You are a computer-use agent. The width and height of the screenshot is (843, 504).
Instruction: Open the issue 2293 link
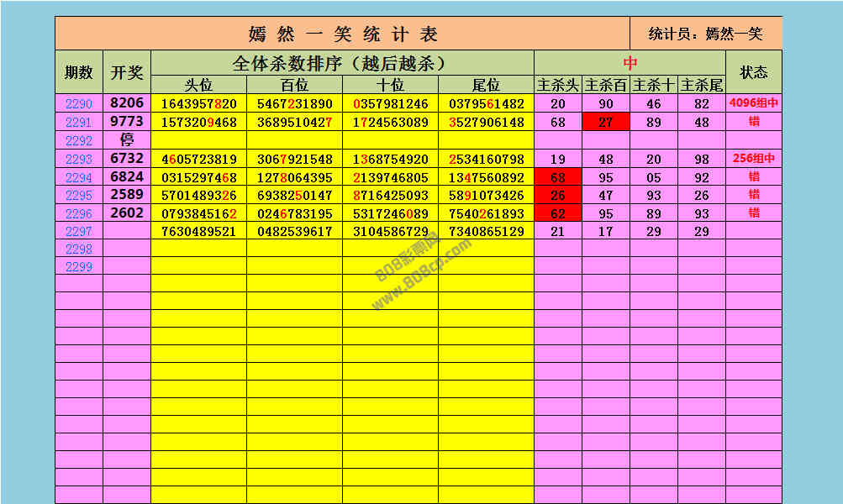[78, 159]
